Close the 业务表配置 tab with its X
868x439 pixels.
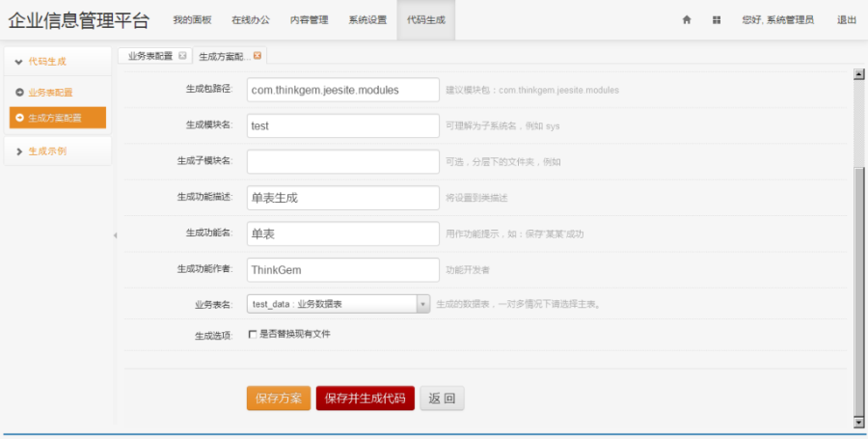point(182,56)
